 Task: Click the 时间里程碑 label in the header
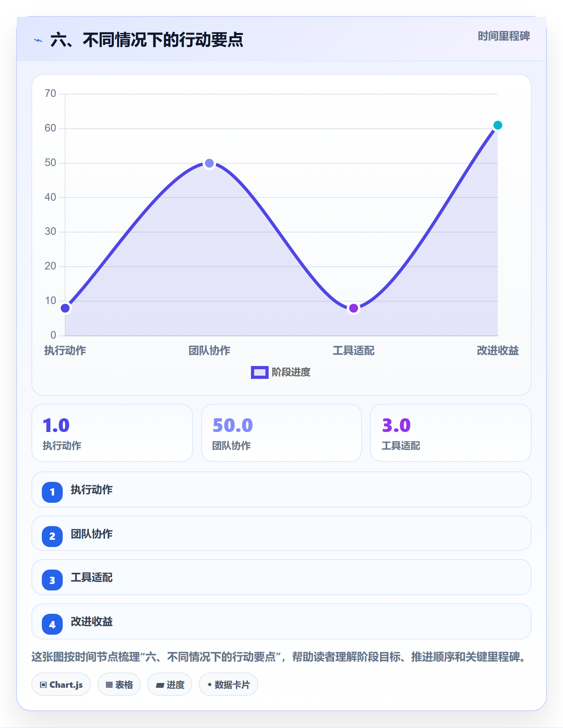[x=503, y=36]
